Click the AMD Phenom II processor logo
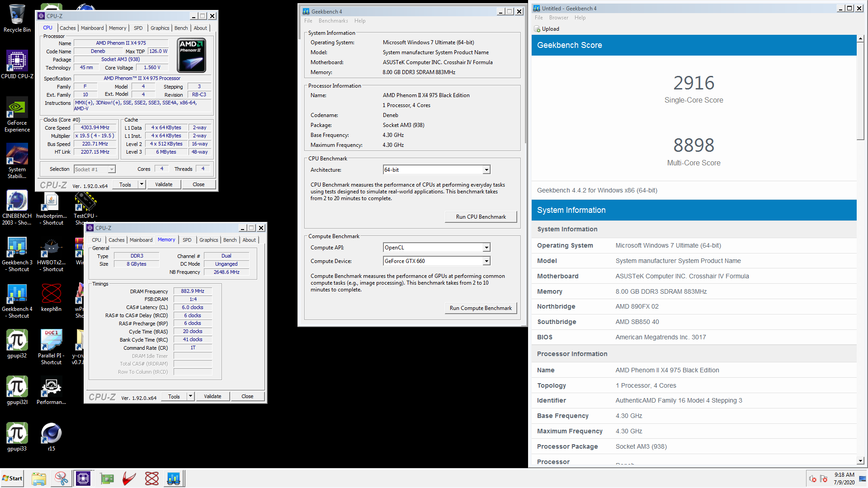The height and width of the screenshot is (488, 868). click(192, 56)
